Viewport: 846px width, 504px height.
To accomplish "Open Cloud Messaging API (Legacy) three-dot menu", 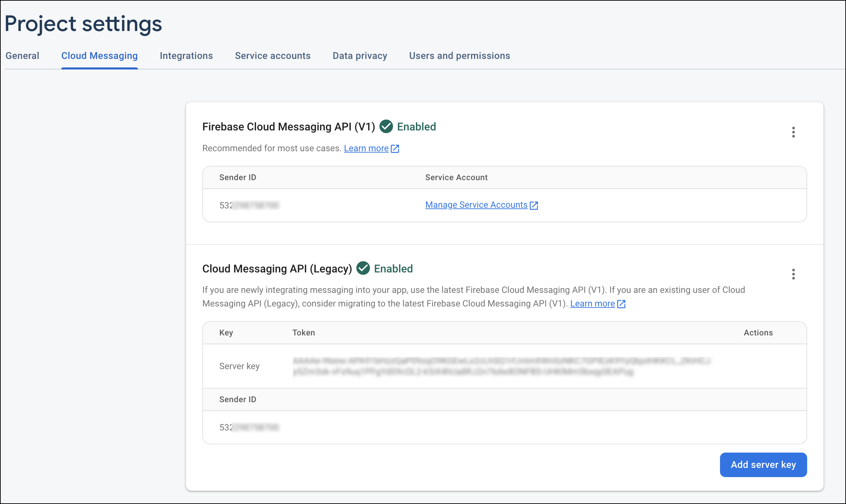I will pos(793,274).
